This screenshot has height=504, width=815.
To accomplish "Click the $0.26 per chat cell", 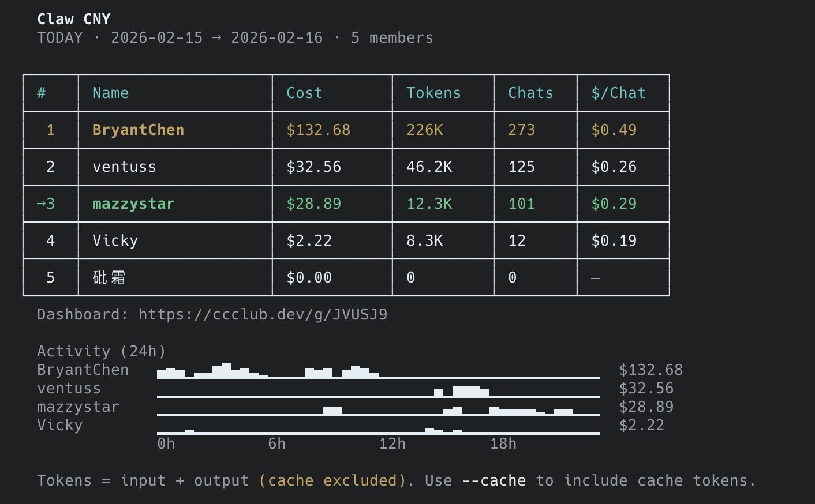I will pos(614,167).
